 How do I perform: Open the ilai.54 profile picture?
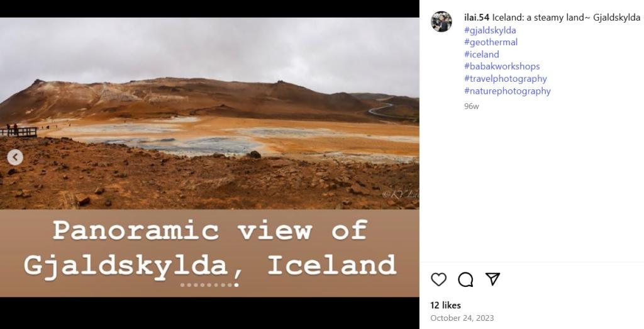(x=441, y=21)
